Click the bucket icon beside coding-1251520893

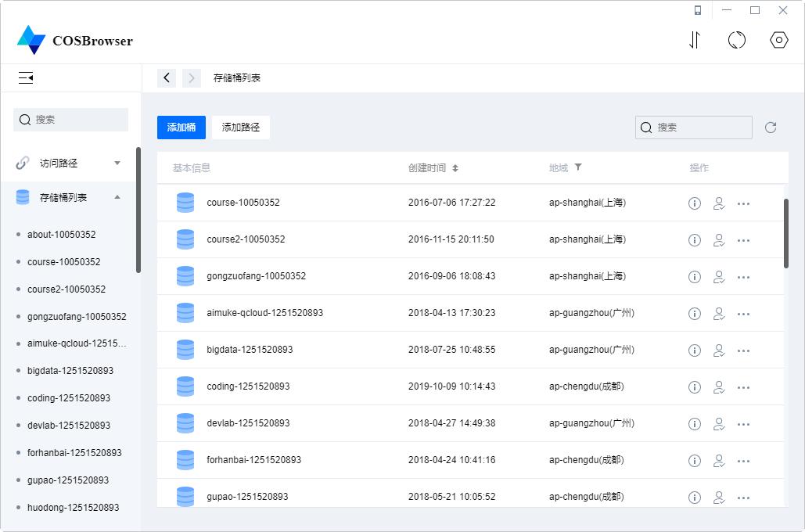185,386
